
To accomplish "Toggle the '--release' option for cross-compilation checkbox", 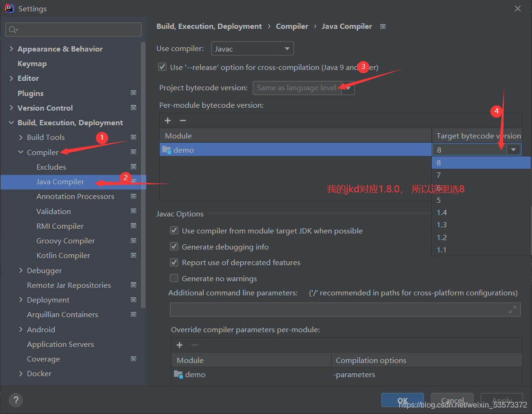I will (x=162, y=67).
